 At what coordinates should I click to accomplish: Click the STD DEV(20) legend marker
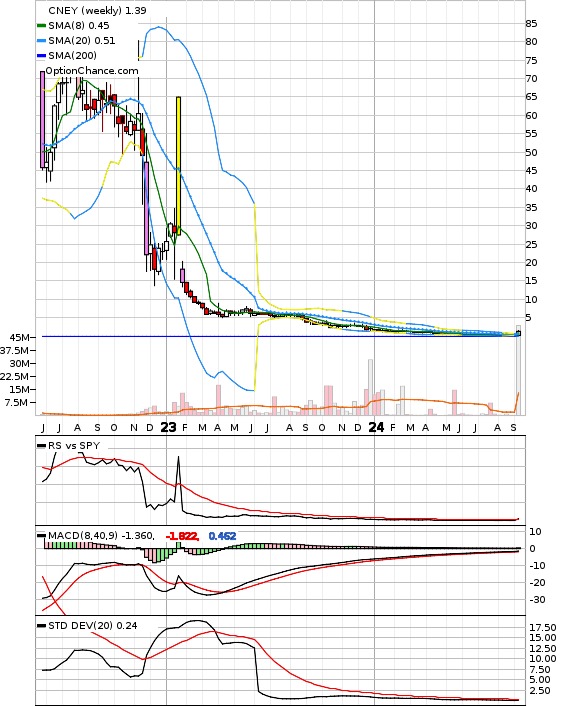(x=41, y=626)
